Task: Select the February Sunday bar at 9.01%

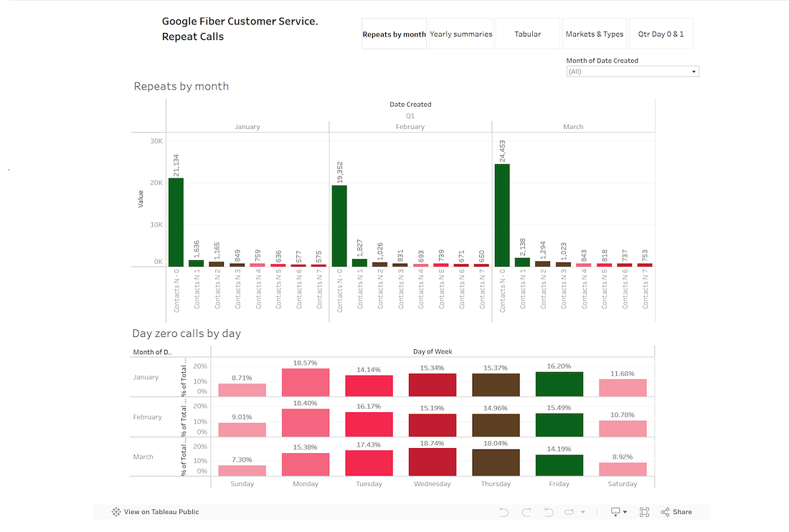Action: click(242, 430)
